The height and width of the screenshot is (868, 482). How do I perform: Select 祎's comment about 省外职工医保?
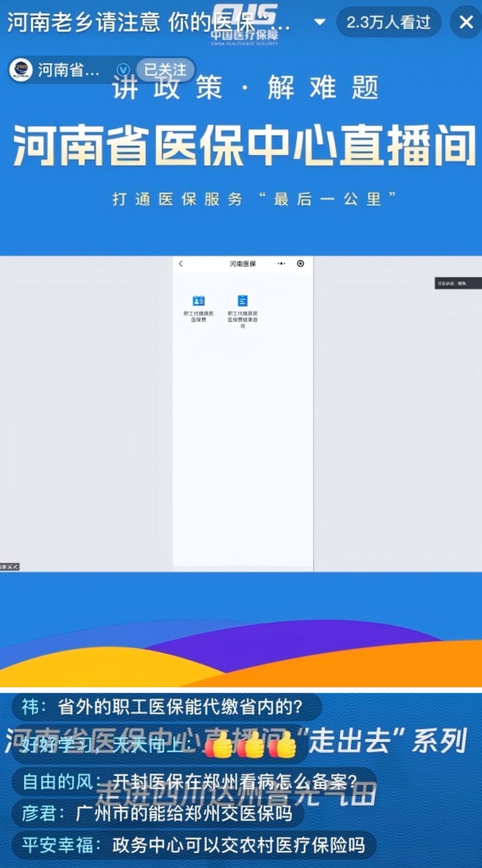166,706
